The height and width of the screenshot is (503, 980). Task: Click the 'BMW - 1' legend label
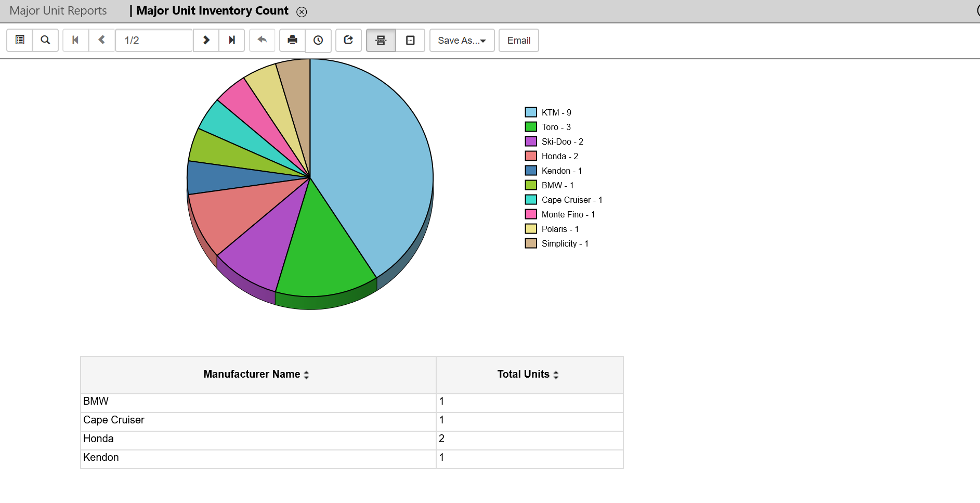click(x=558, y=185)
